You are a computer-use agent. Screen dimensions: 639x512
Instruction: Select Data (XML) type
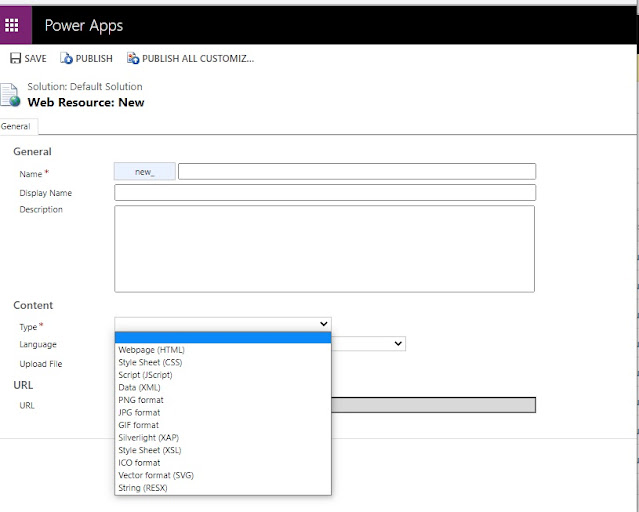(x=223, y=388)
